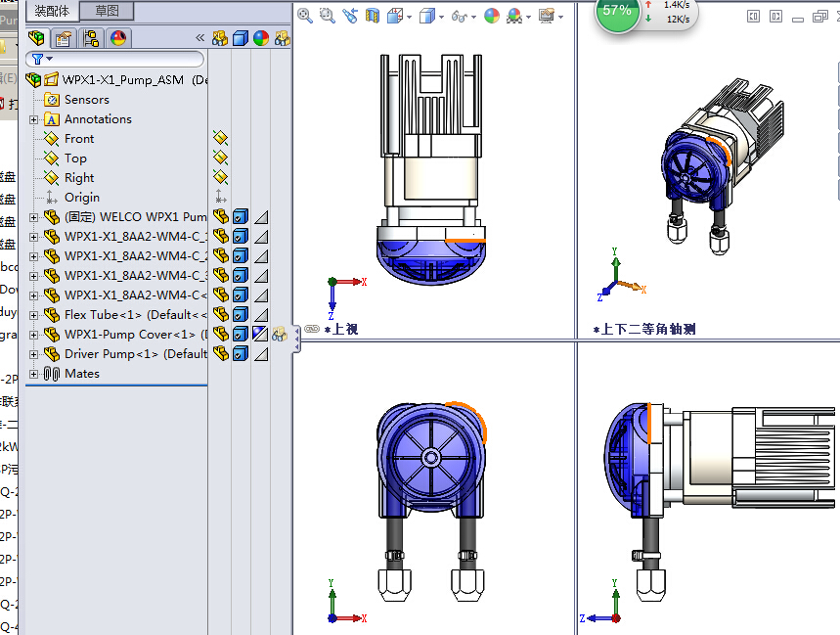
Task: Select the Front plane in tree
Action: click(x=79, y=139)
